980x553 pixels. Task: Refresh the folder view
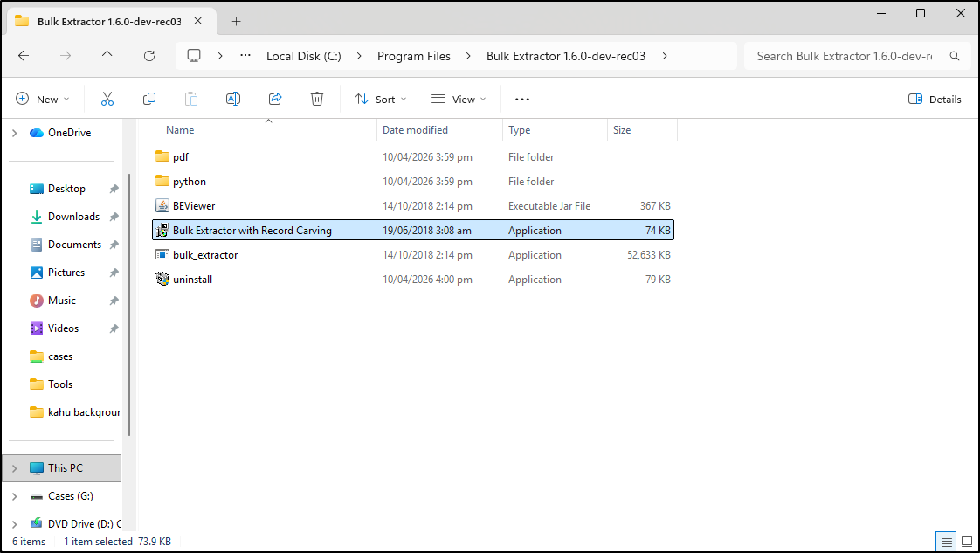[x=149, y=56]
